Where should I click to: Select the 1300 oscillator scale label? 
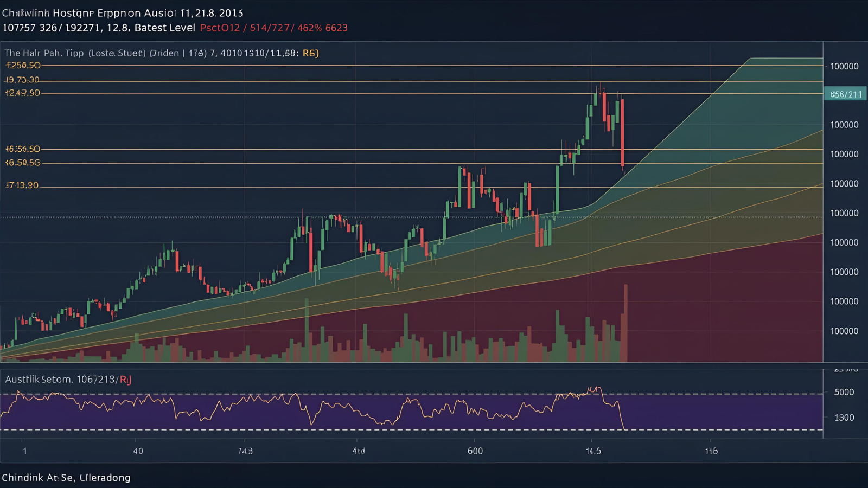coord(844,418)
